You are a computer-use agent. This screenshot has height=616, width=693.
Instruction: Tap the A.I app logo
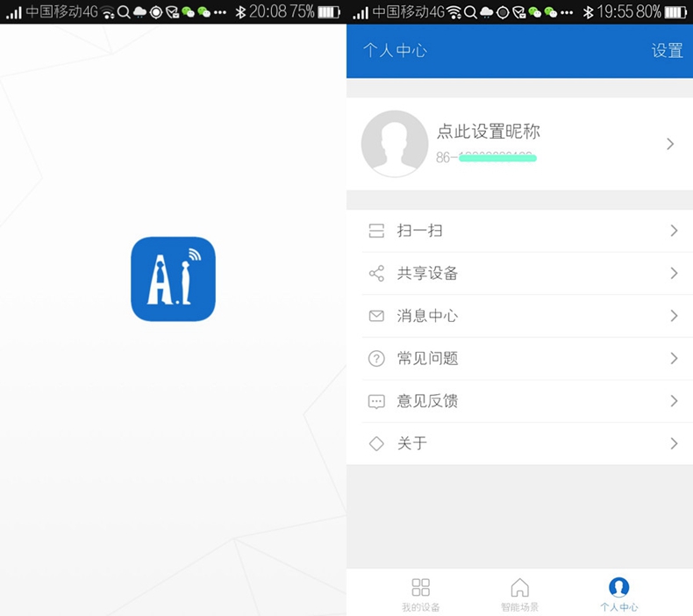point(173,279)
